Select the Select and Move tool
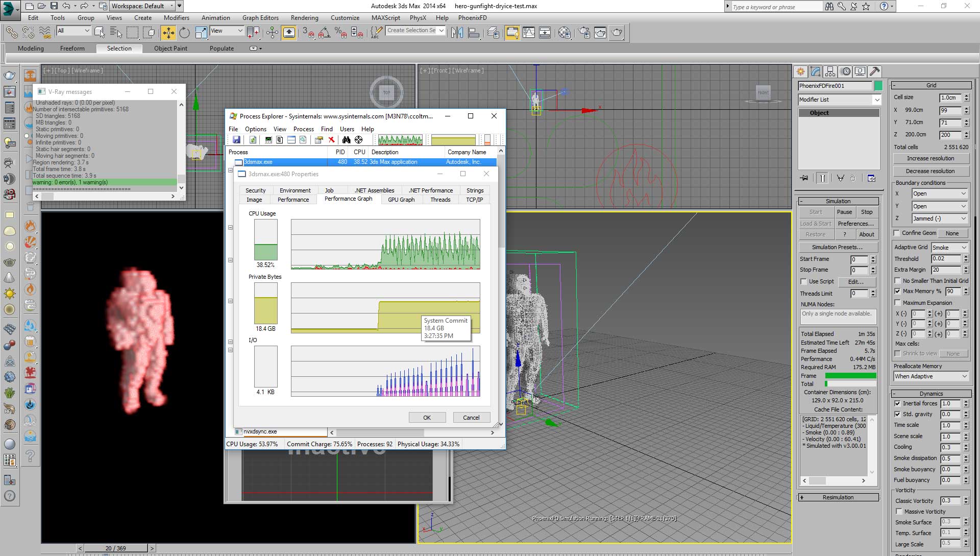 [168, 33]
